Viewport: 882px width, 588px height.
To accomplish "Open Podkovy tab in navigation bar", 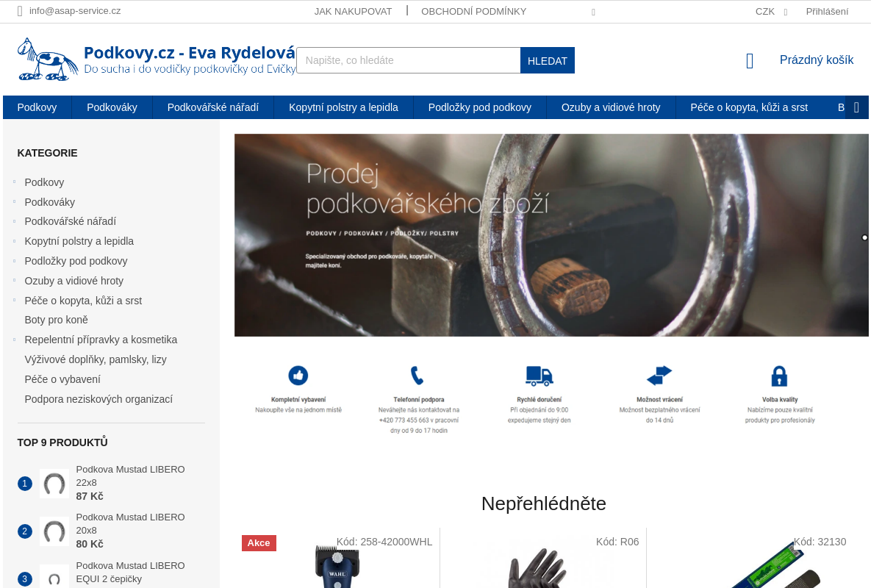I will 37,107.
